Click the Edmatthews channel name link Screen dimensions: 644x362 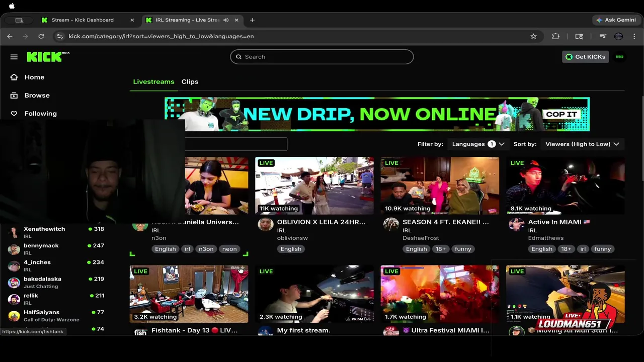(x=546, y=238)
